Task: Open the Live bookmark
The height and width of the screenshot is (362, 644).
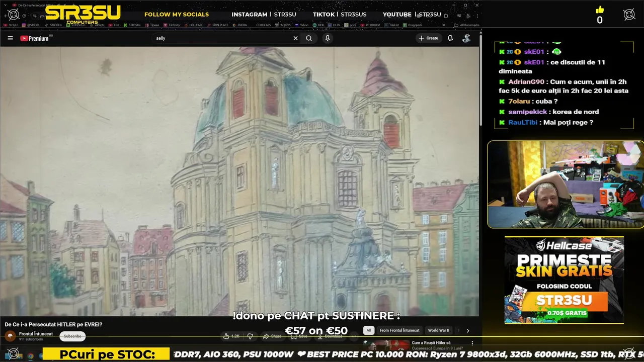Action: tap(114, 25)
